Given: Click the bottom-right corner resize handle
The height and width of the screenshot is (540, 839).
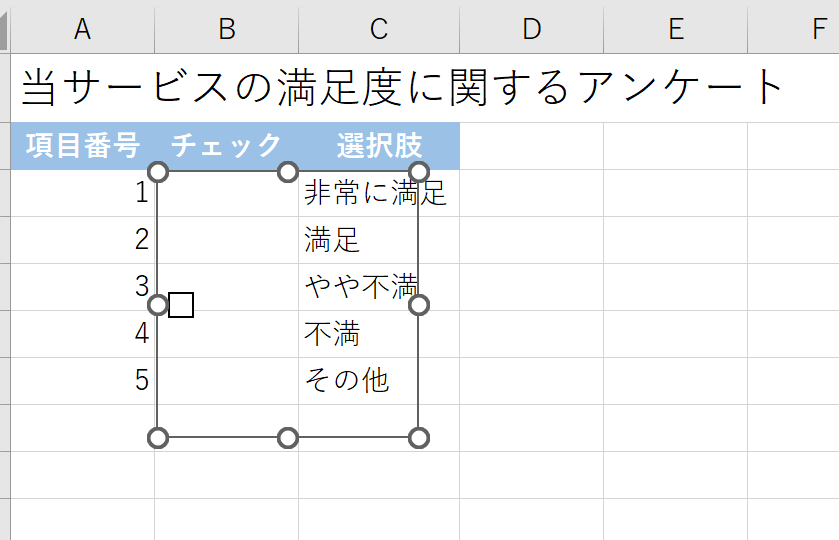Looking at the screenshot, I should (419, 437).
